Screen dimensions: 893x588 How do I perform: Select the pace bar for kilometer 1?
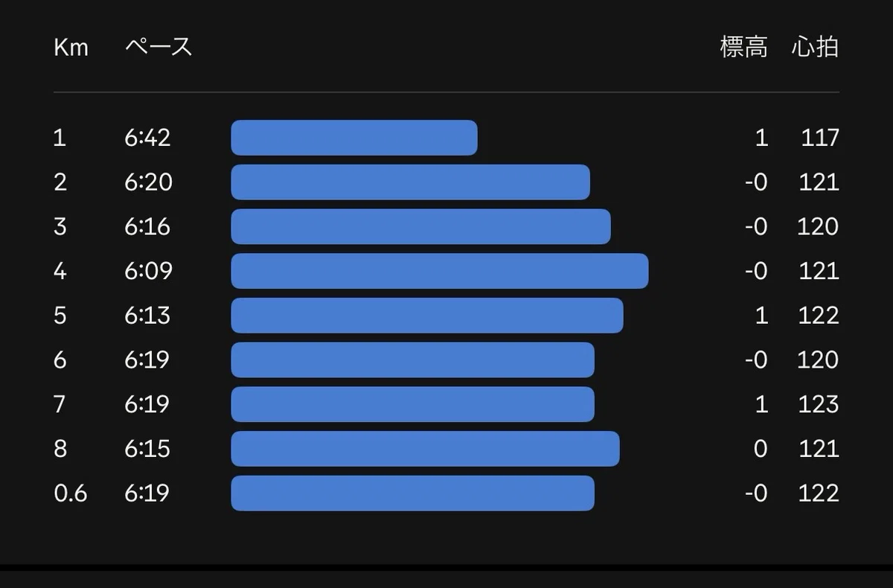tap(354, 138)
